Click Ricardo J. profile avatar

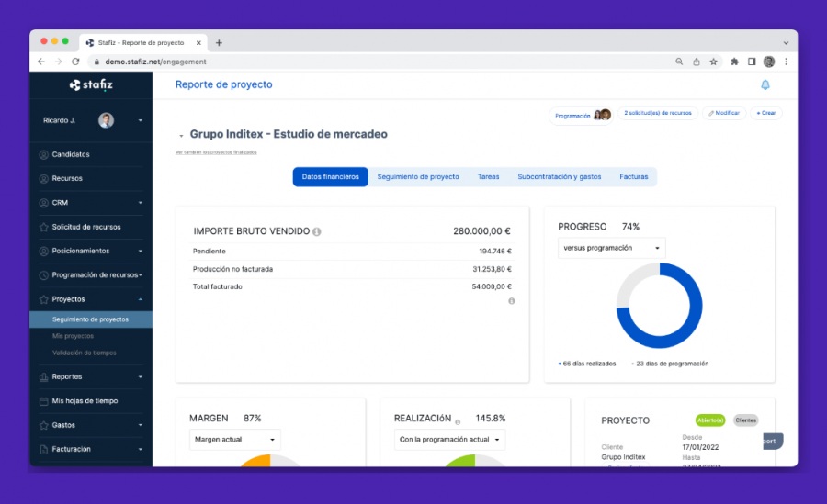pos(106,120)
